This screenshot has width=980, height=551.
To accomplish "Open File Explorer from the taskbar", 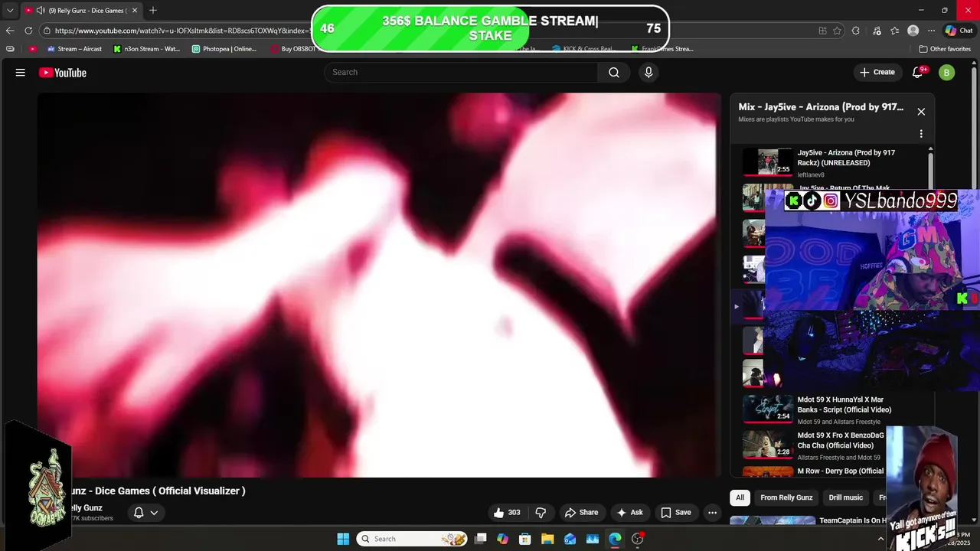I will tap(547, 539).
